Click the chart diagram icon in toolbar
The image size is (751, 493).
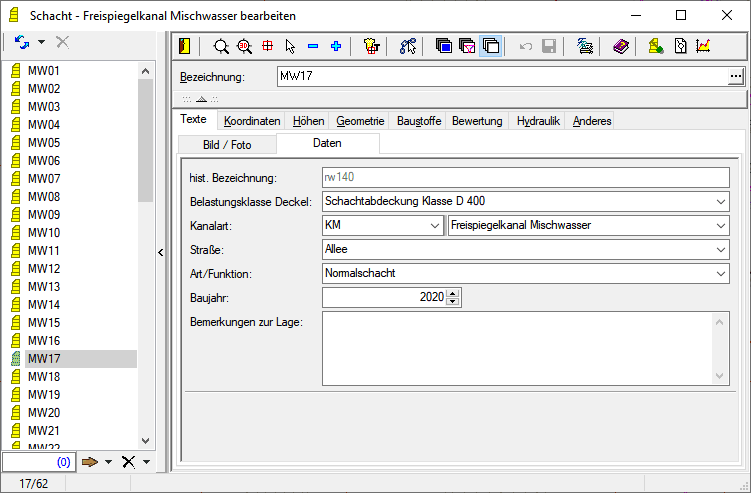(x=703, y=46)
